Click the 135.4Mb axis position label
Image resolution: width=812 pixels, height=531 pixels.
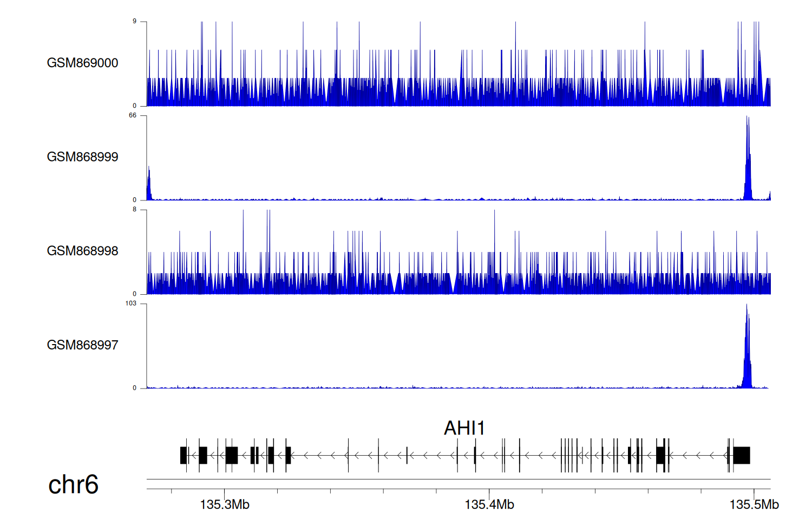click(489, 505)
